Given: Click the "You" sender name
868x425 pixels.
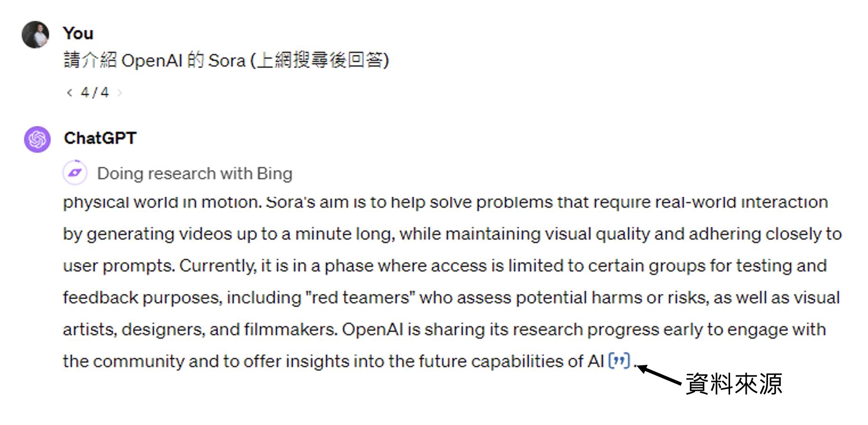Looking at the screenshot, I should click(x=78, y=34).
